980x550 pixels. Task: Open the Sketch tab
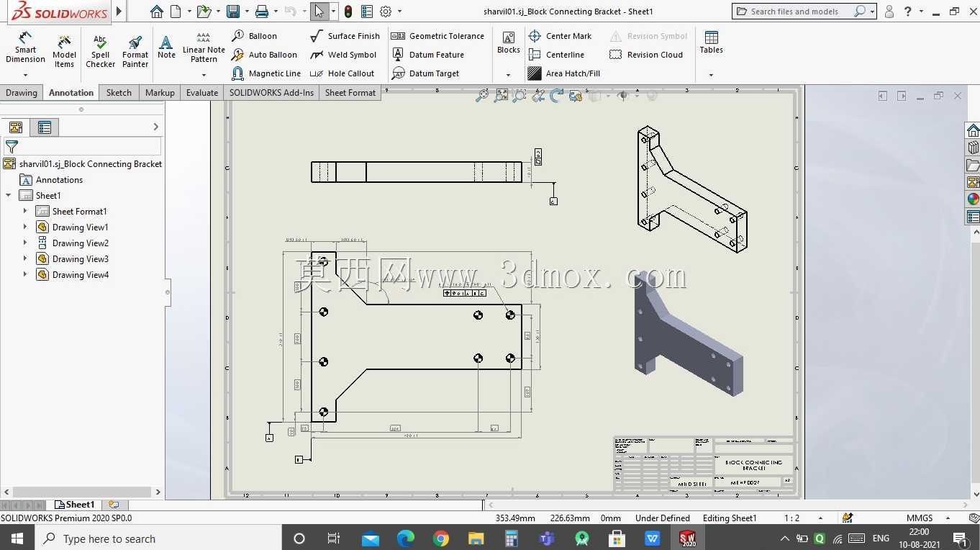click(119, 93)
